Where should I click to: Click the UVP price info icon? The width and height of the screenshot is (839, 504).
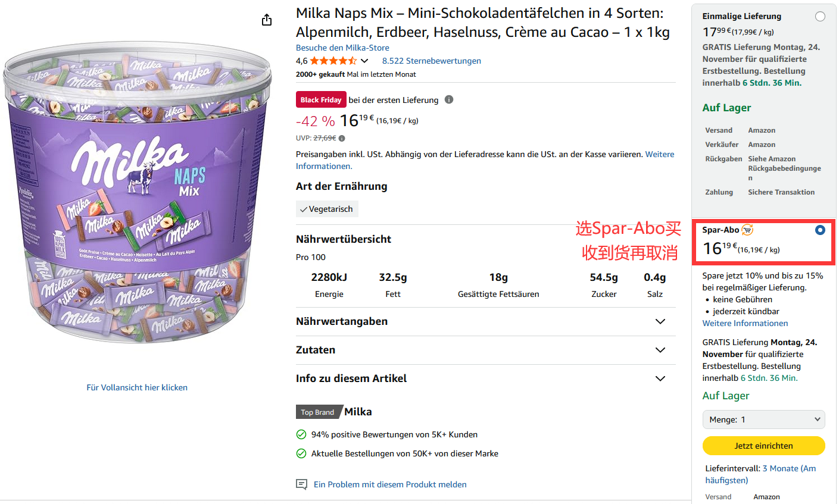point(342,139)
